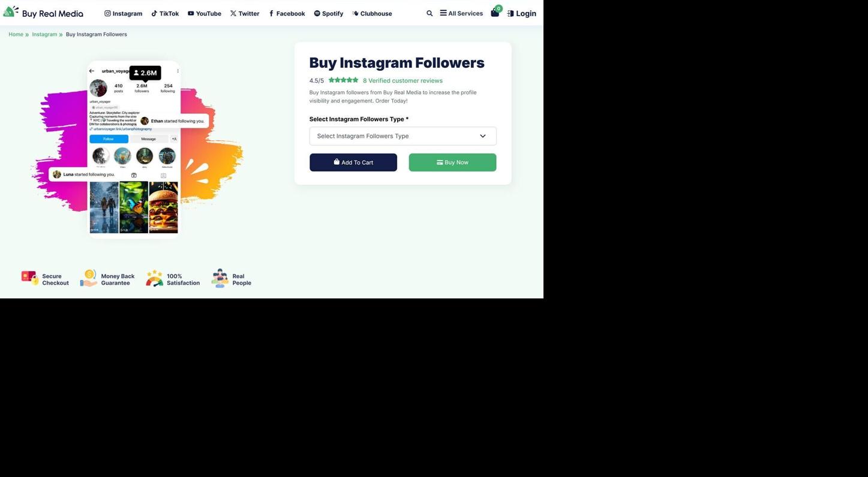
Task: Open the Instagram menu item
Action: coord(124,13)
